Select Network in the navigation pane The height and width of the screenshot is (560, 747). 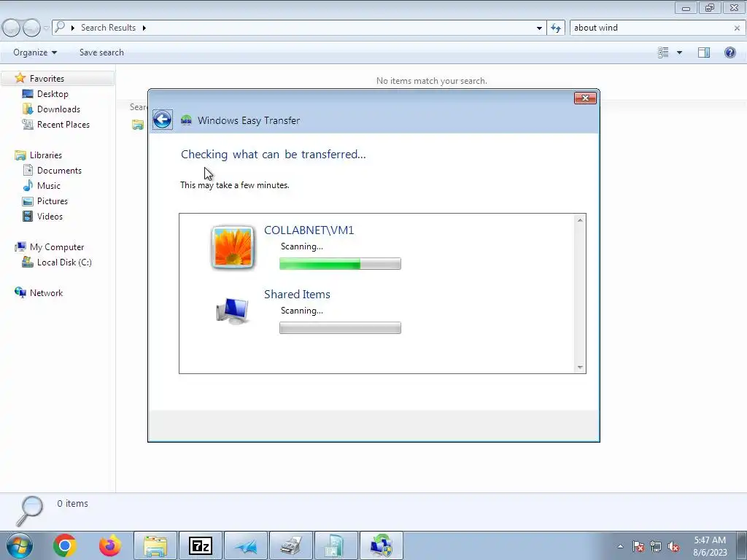click(46, 293)
